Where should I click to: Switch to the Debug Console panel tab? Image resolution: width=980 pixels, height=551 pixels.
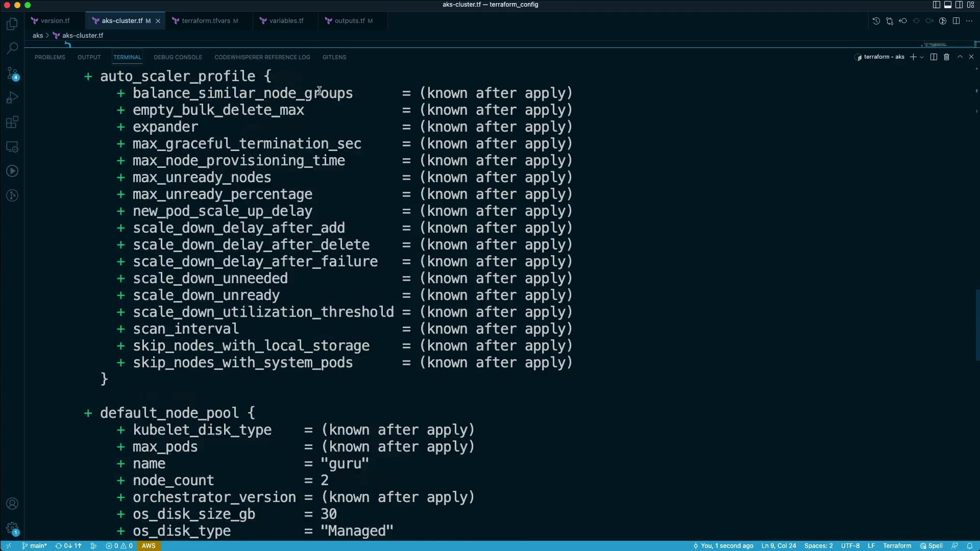coord(178,57)
